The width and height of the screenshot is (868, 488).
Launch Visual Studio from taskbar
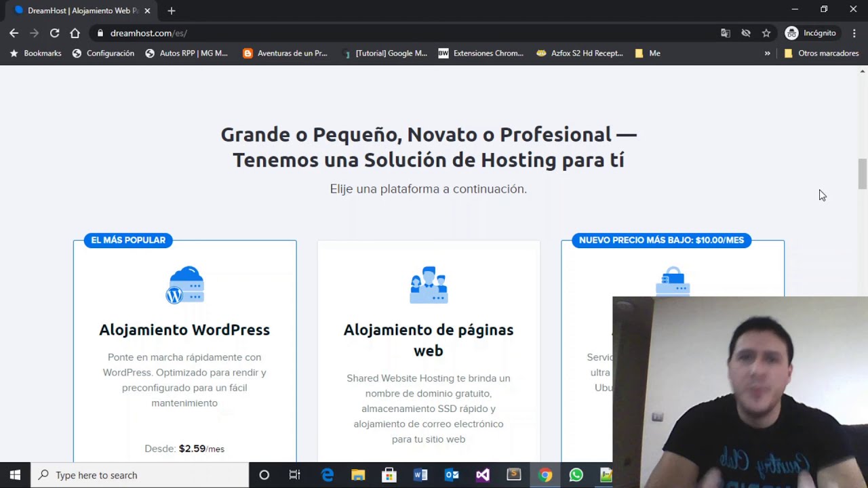point(483,475)
